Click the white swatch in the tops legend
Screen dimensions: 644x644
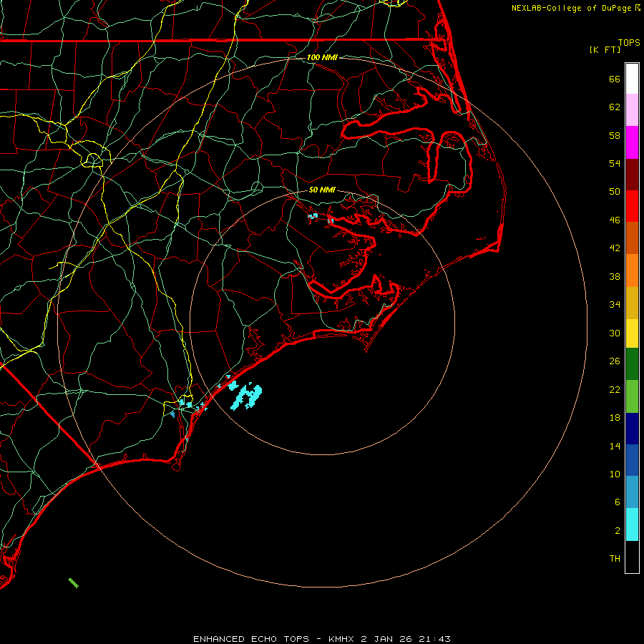(x=632, y=79)
